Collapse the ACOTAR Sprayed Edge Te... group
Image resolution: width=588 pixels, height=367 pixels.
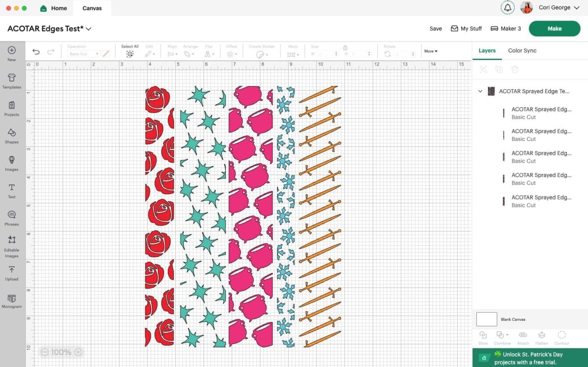click(480, 91)
